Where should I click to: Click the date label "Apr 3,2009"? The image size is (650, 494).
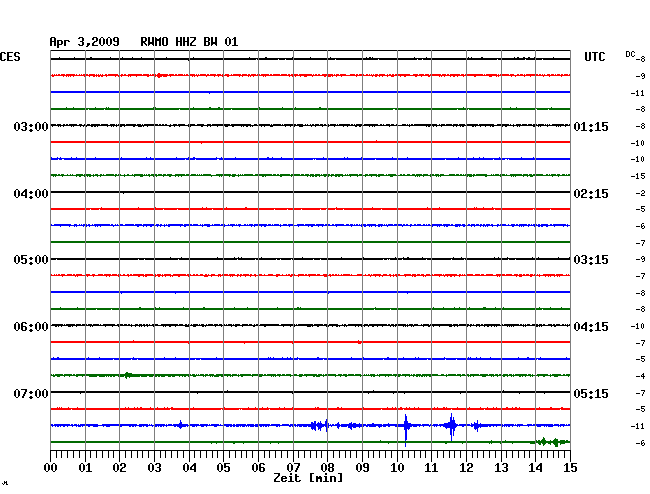point(84,42)
